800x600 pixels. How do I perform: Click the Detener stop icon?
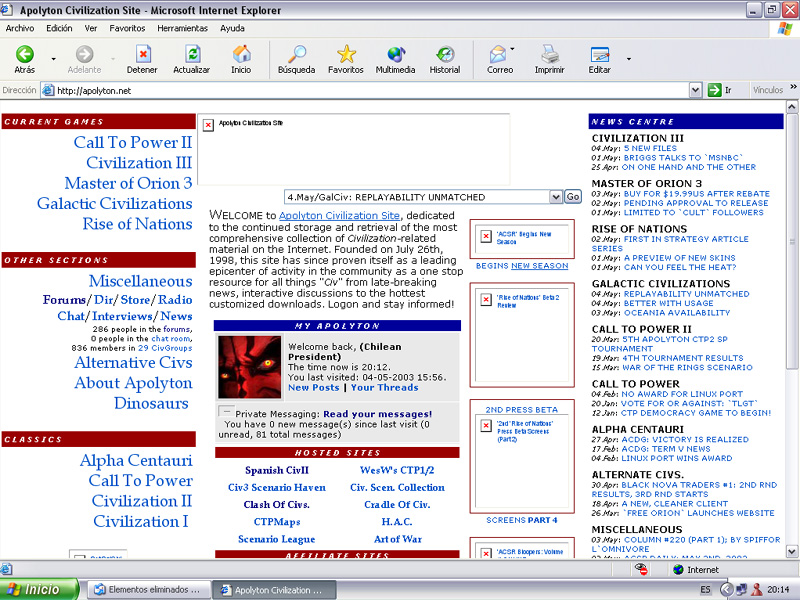(142, 54)
